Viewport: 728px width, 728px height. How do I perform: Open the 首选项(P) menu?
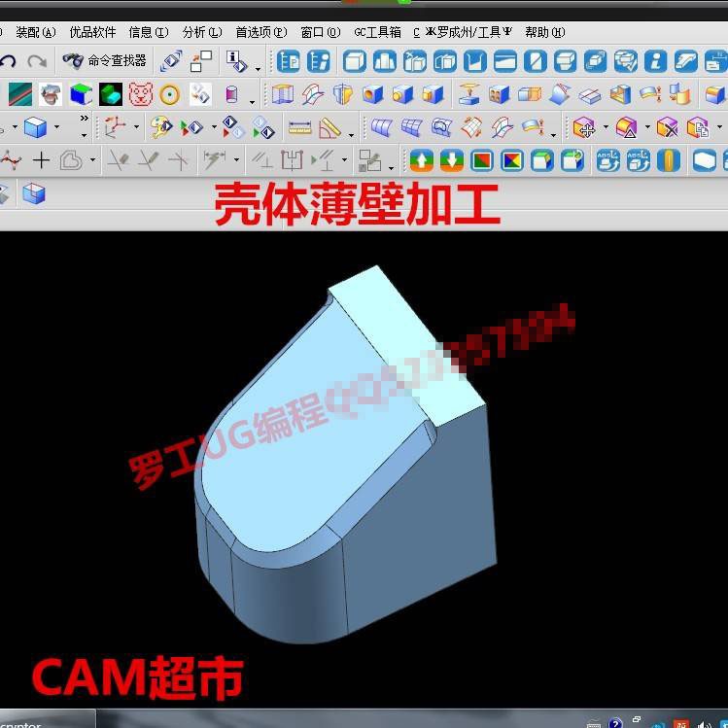coord(260,32)
